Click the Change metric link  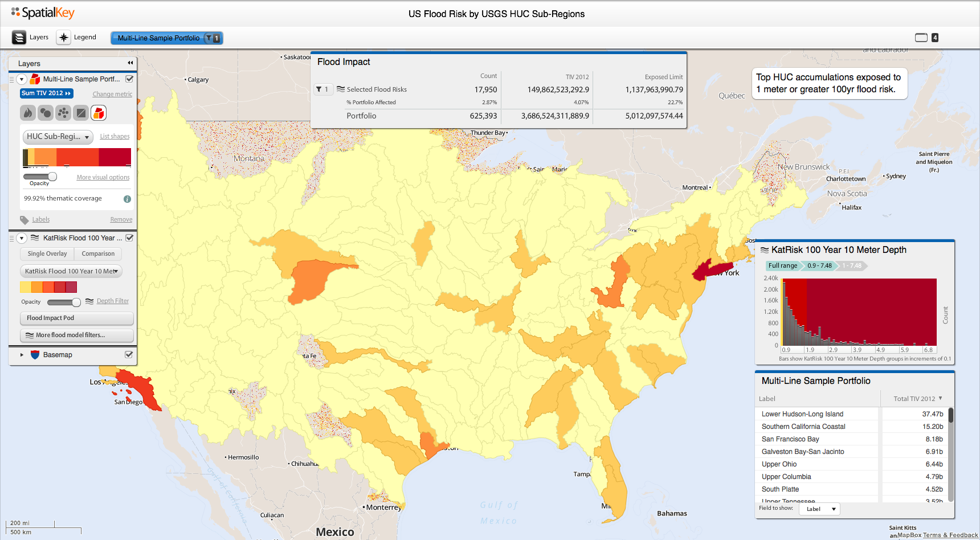click(112, 95)
